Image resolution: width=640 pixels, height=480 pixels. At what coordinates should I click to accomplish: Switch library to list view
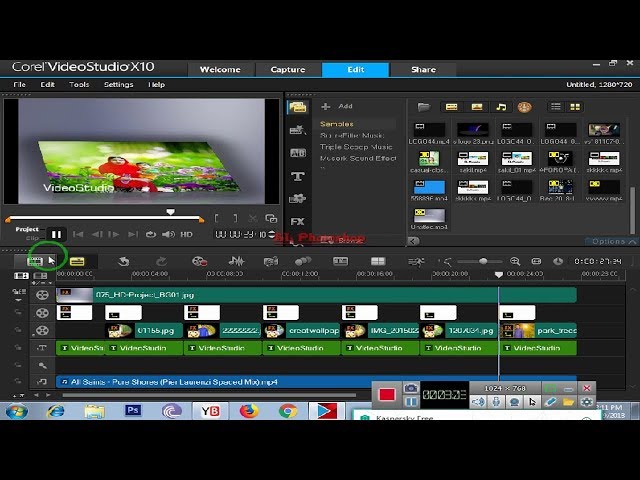click(x=556, y=107)
